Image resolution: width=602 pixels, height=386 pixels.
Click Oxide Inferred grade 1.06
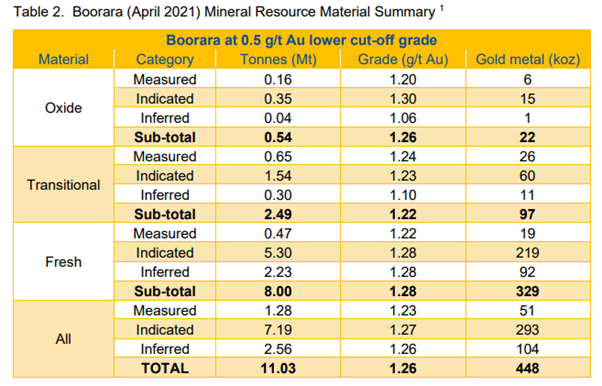403,118
